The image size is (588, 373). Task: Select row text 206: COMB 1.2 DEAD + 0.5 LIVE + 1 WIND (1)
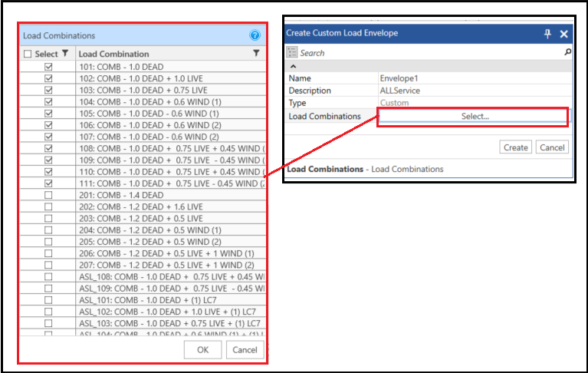point(166,253)
